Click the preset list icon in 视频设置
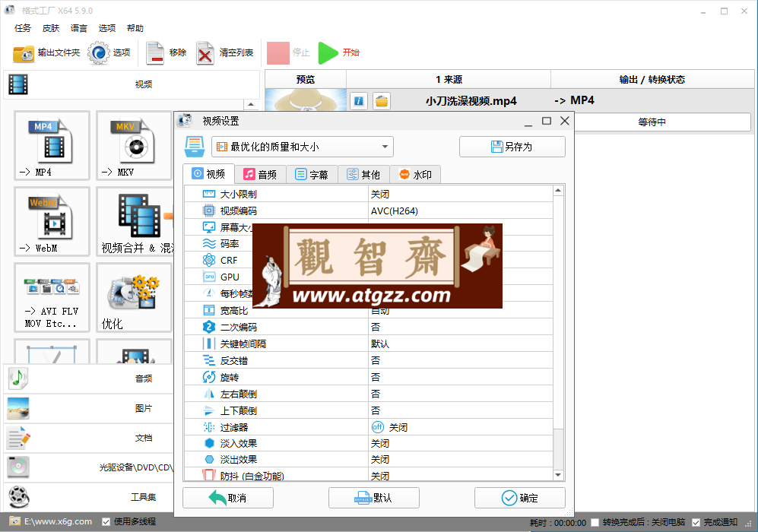The width and height of the screenshot is (758, 532). [195, 147]
